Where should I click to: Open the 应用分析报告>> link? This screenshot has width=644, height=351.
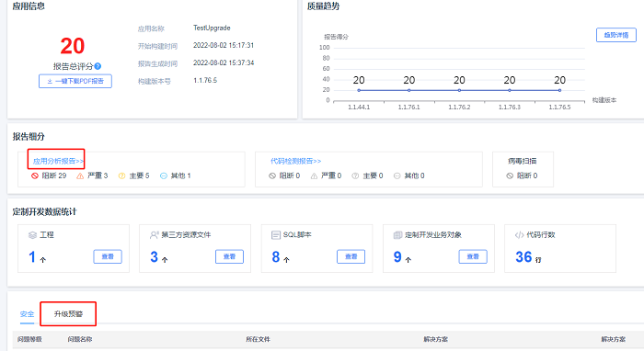58,161
